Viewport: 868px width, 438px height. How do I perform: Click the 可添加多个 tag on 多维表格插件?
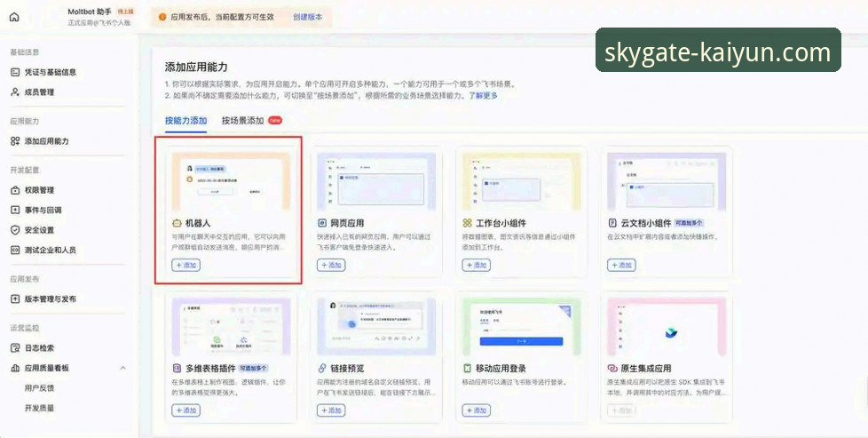pyautogui.click(x=253, y=368)
